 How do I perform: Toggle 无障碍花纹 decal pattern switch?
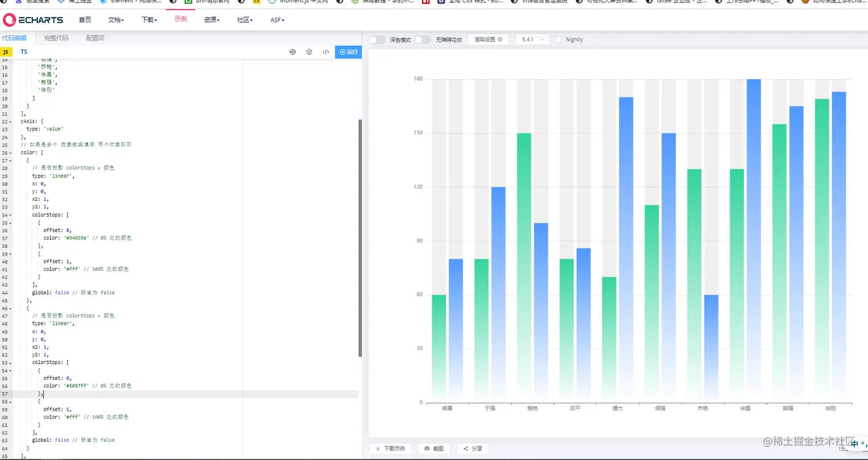click(423, 40)
